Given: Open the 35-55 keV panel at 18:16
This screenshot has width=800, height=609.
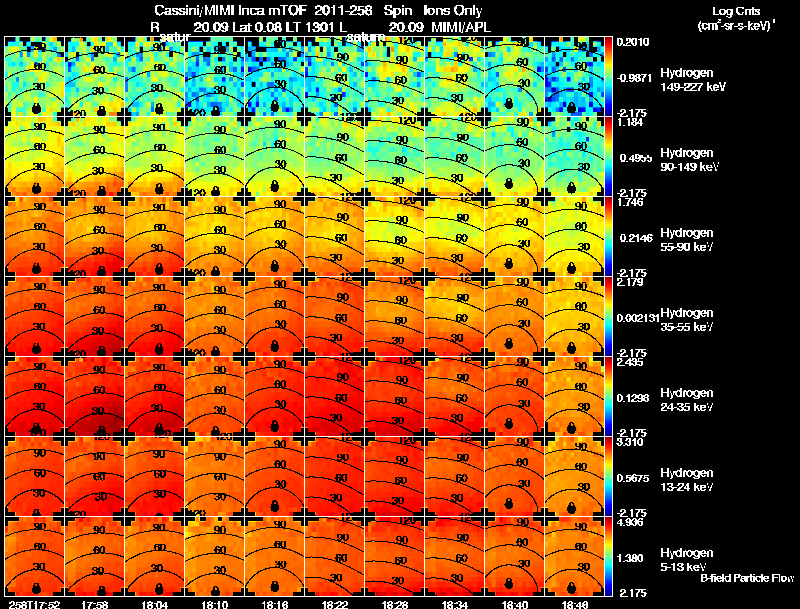Looking at the screenshot, I should tap(275, 317).
